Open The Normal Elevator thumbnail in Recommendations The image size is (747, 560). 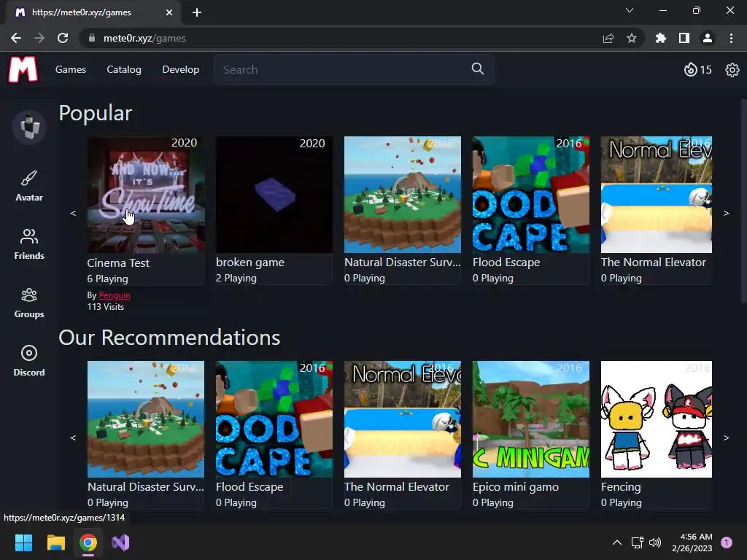(x=403, y=419)
